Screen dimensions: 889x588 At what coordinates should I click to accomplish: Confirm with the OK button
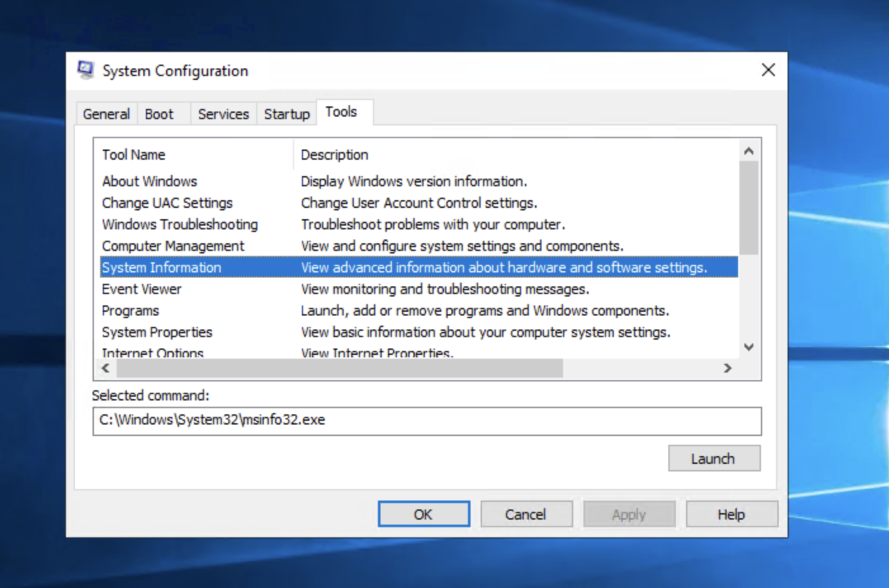pyautogui.click(x=424, y=514)
